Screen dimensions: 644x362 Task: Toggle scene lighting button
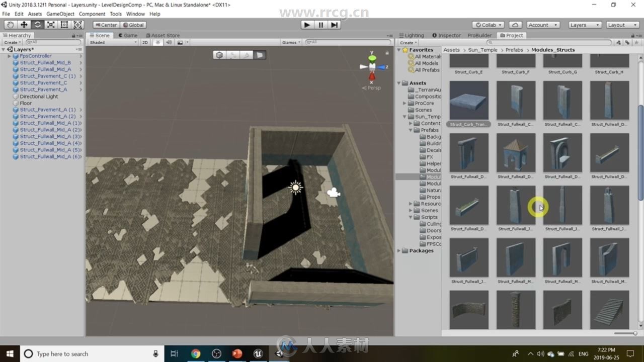click(157, 42)
